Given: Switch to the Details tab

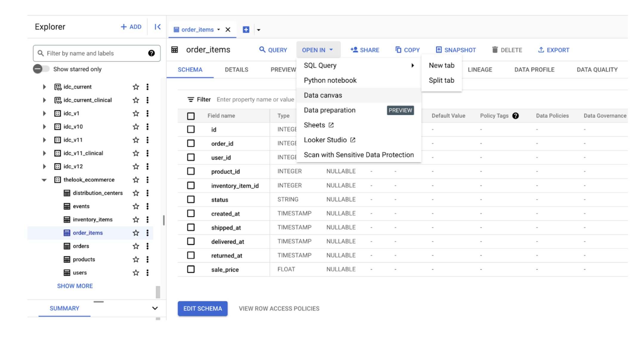Looking at the screenshot, I should coord(236,69).
